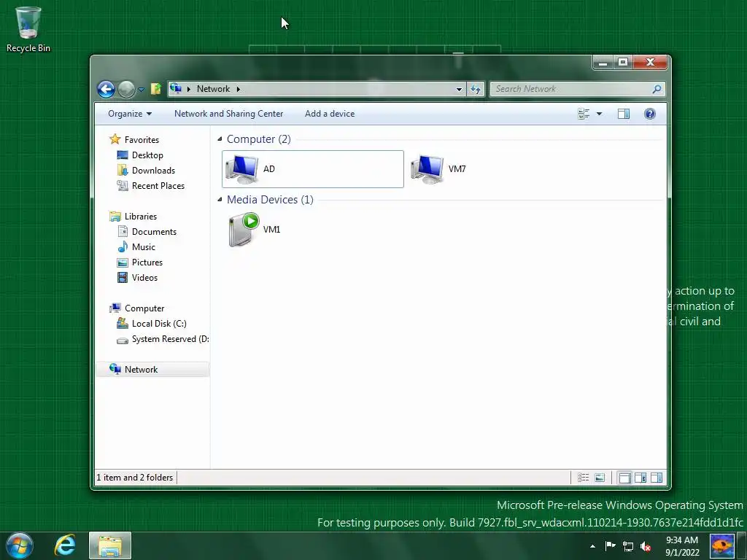747x560 pixels.
Task: Launch Internet Explorer from taskbar
Action: [65, 545]
